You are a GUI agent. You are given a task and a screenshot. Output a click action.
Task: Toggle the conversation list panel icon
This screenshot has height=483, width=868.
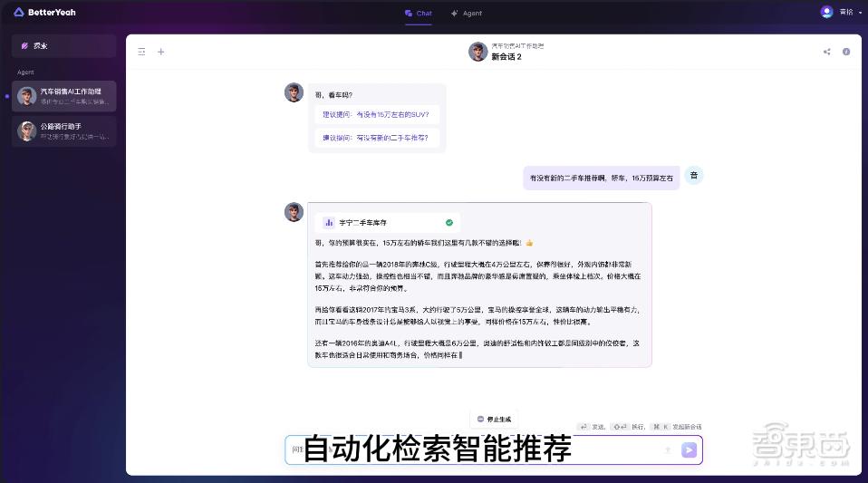pos(141,52)
